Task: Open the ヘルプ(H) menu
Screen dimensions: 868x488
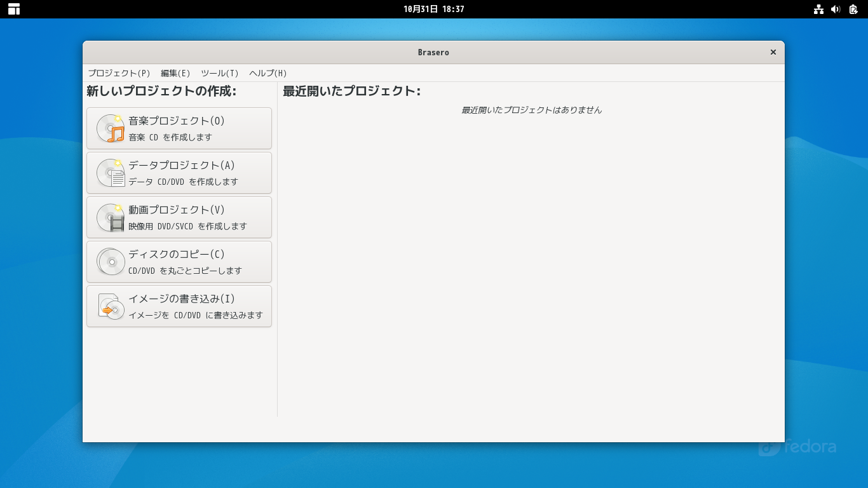Action: (268, 73)
